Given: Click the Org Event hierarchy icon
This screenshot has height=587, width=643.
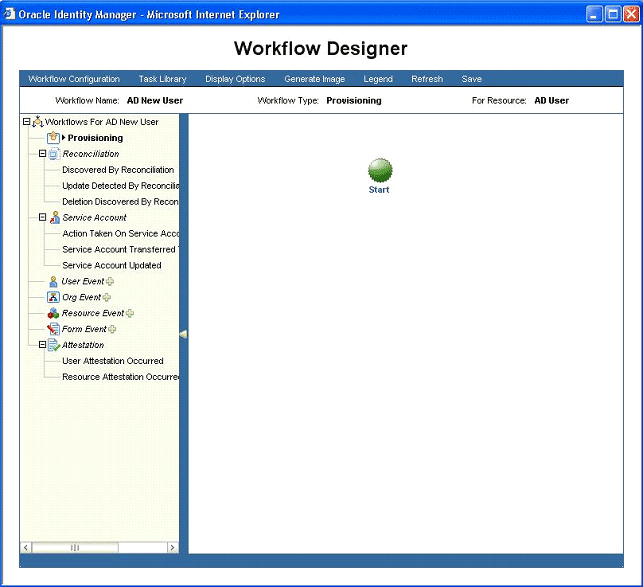Looking at the screenshot, I should [x=53, y=297].
